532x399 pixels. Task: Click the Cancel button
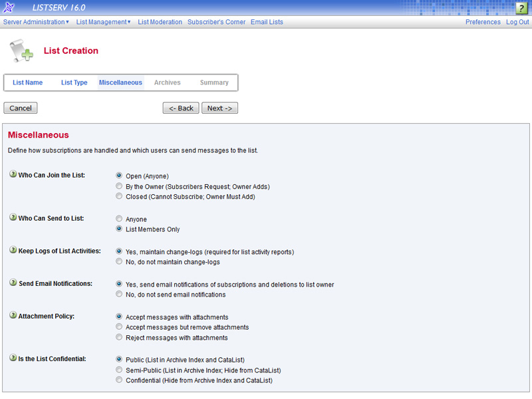click(x=20, y=108)
